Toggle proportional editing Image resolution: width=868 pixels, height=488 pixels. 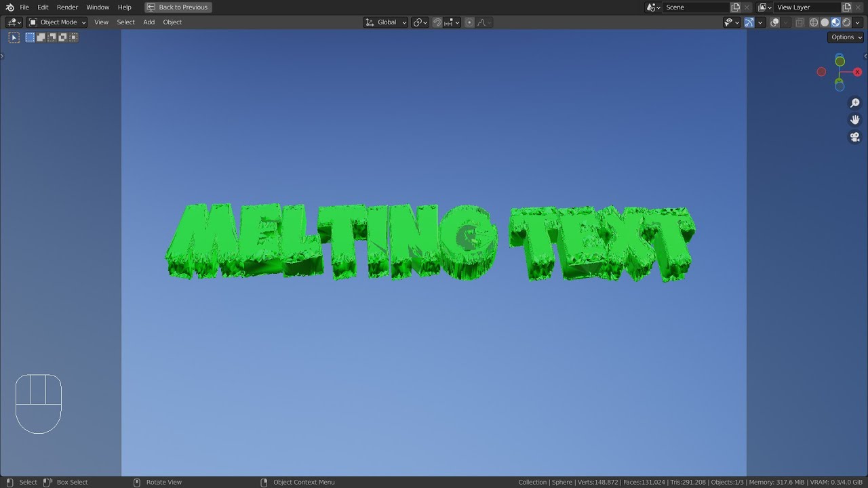point(469,22)
